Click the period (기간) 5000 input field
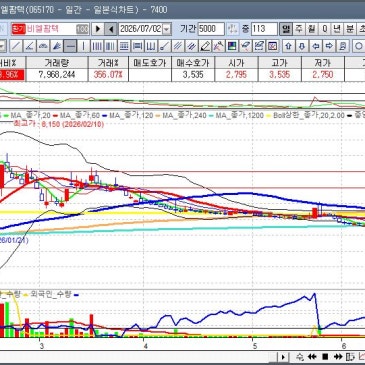Screen dimensions: 365x365 click(211, 29)
